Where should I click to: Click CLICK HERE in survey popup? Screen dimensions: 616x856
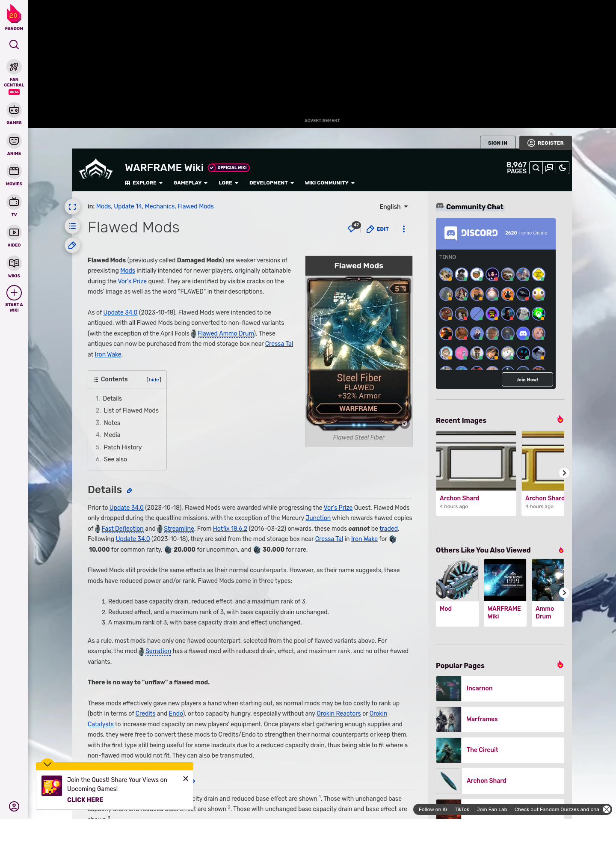pyautogui.click(x=85, y=800)
